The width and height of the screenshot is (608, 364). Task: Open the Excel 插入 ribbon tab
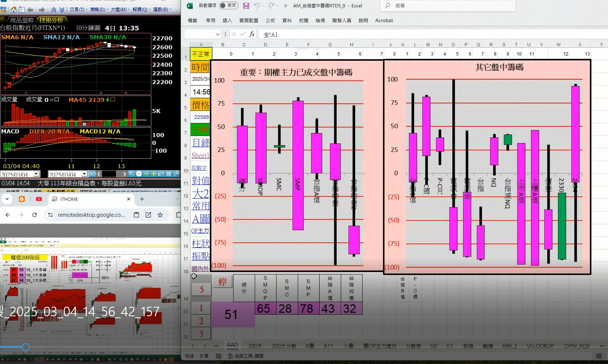227,21
